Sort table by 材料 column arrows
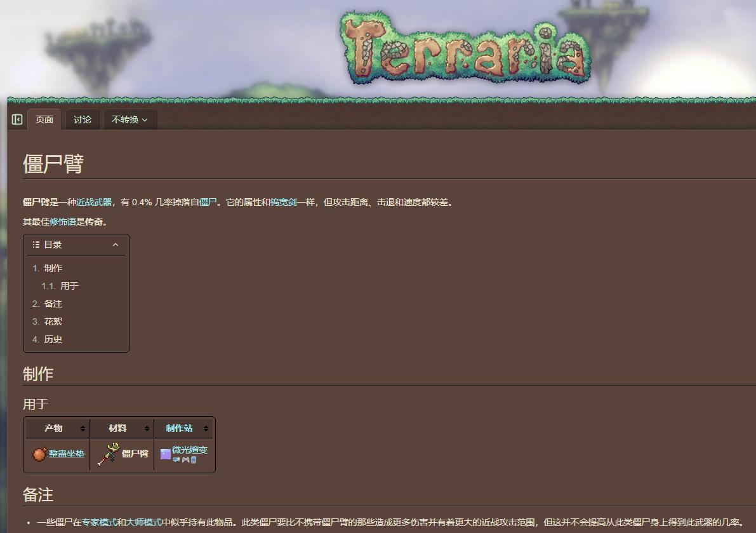 (x=147, y=428)
